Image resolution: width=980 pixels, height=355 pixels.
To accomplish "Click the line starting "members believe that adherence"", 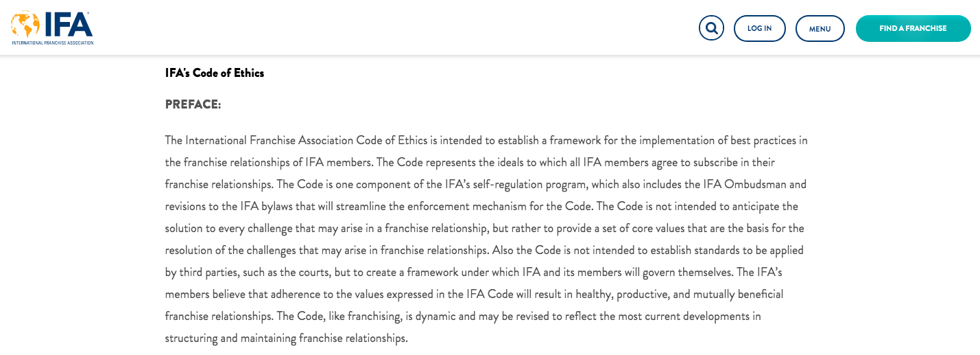I will pyautogui.click(x=474, y=295).
